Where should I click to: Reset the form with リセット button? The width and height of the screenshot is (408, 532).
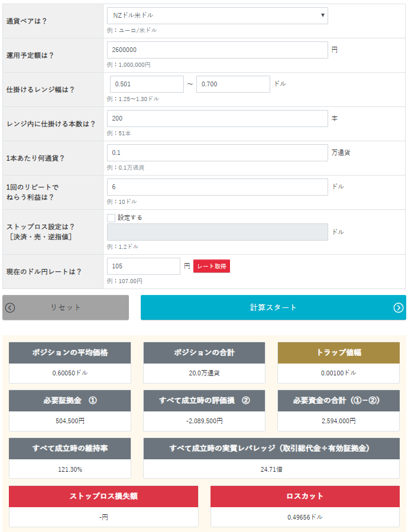point(66,307)
